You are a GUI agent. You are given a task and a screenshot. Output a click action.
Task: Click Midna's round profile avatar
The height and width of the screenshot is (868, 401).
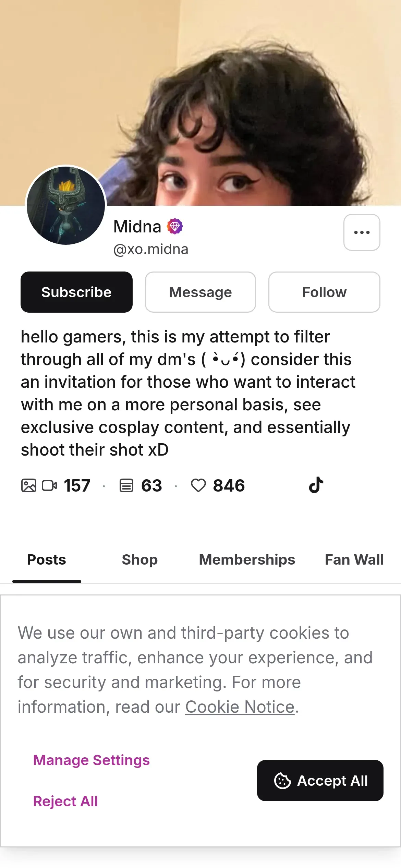tap(66, 205)
